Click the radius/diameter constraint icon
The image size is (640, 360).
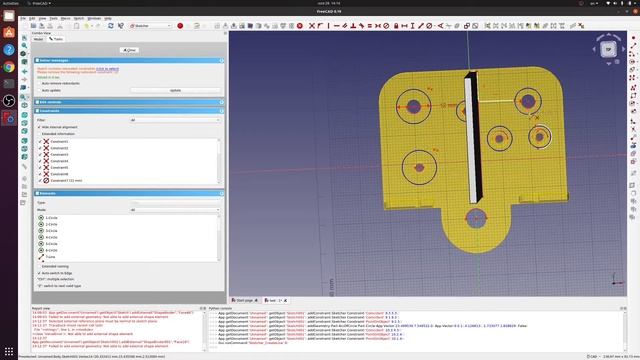click(x=429, y=26)
